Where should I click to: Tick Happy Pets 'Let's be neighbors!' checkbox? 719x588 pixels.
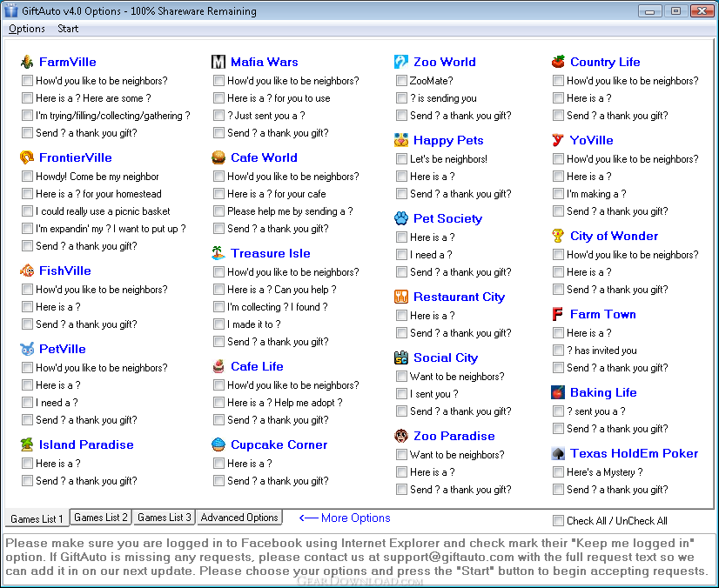[401, 159]
